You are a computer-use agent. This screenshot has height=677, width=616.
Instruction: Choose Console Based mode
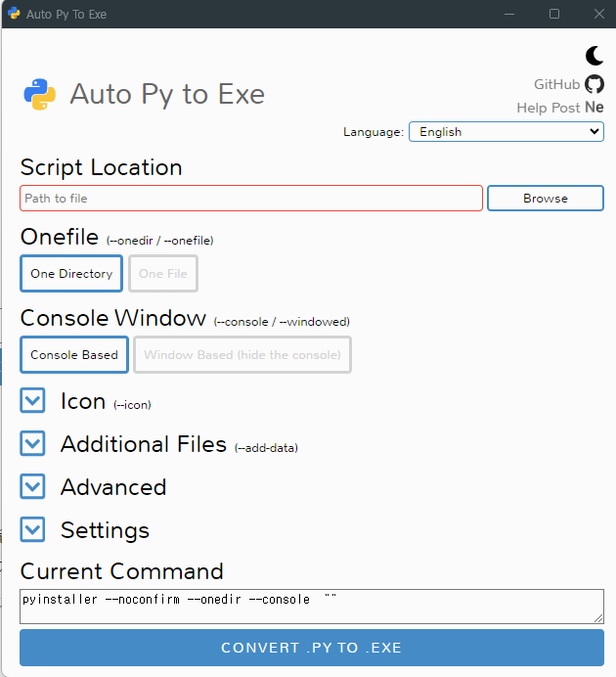74,354
